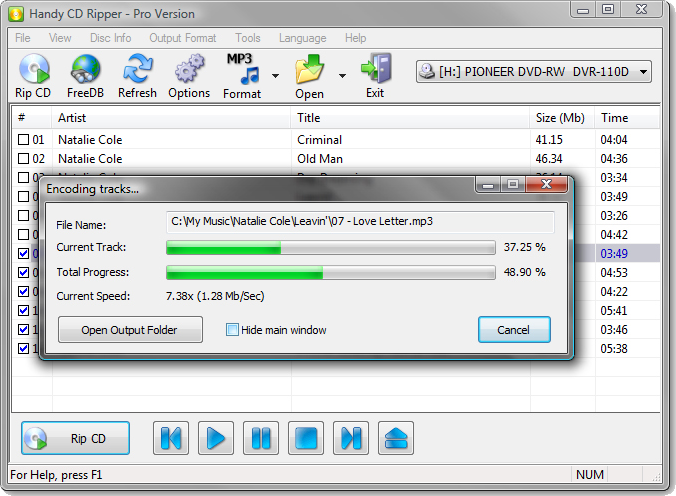Screen dimensions: 676x496
Task: Click the Total Progress bar
Action: pos(330,272)
